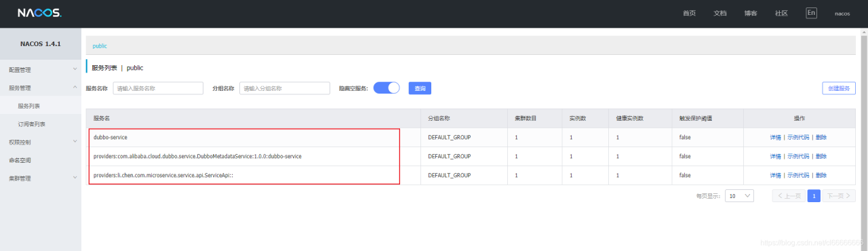868x251 pixels.
Task: Expand the 配置管理 sidebar menu
Action: pyautogui.click(x=41, y=70)
